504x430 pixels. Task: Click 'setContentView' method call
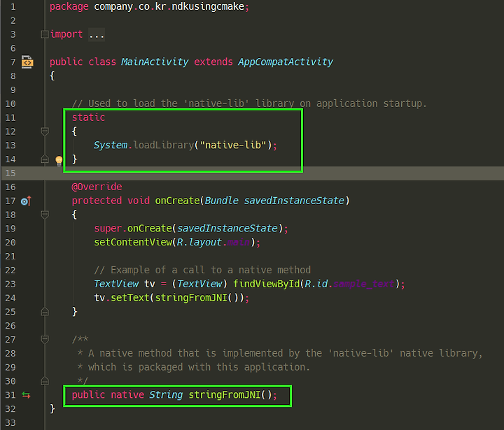pos(133,242)
